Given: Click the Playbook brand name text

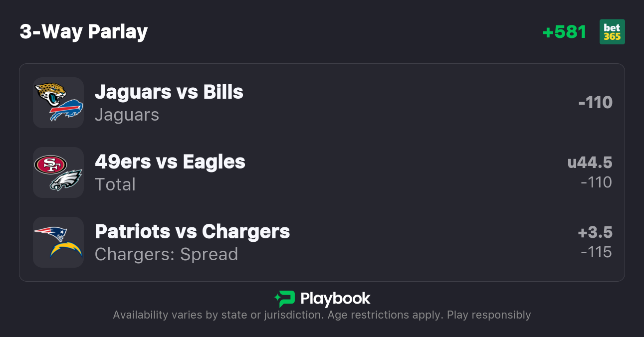Looking at the screenshot, I should point(335,299).
